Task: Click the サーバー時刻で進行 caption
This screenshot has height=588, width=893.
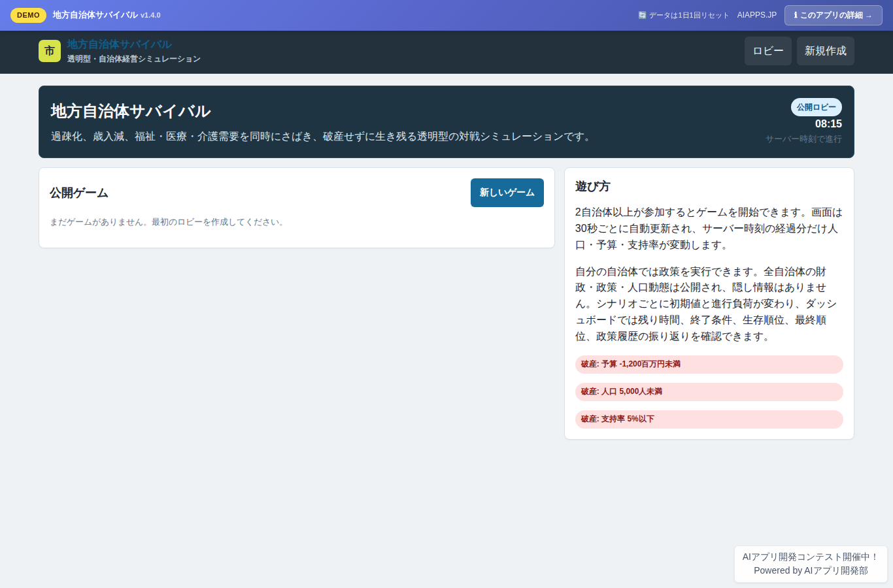Action: [x=803, y=139]
